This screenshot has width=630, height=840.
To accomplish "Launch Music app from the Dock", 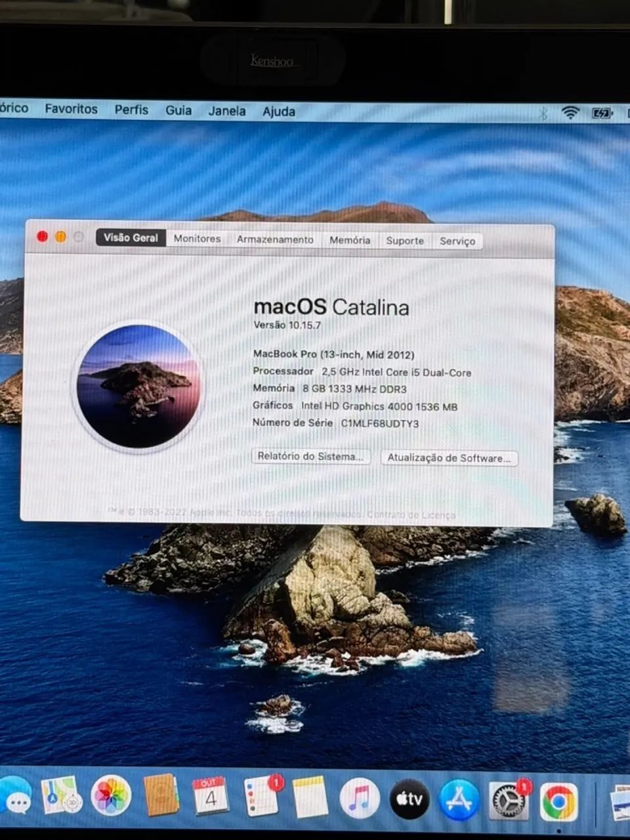I will 360,799.
